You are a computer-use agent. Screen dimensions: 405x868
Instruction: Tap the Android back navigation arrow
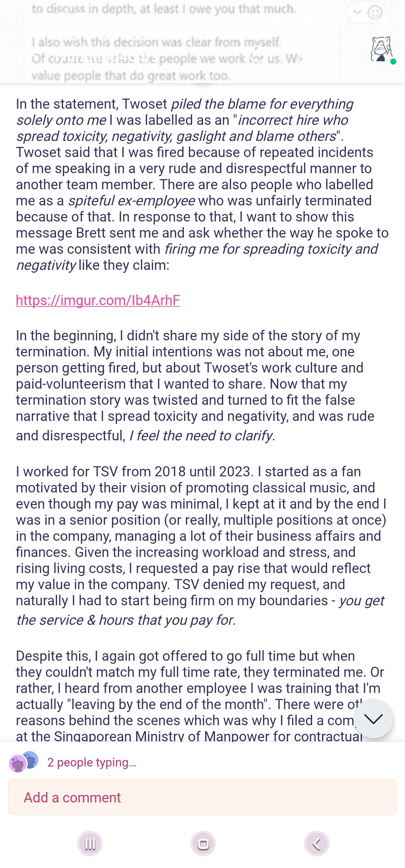(x=316, y=844)
